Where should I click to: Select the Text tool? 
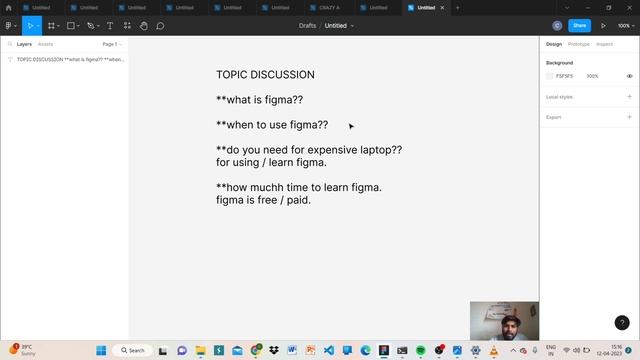110,26
